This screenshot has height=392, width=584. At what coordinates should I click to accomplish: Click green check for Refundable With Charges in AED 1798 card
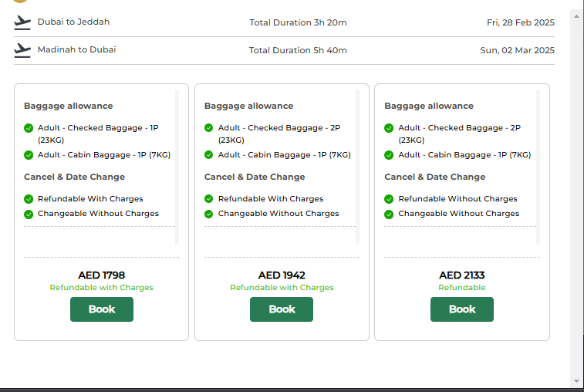pos(29,199)
